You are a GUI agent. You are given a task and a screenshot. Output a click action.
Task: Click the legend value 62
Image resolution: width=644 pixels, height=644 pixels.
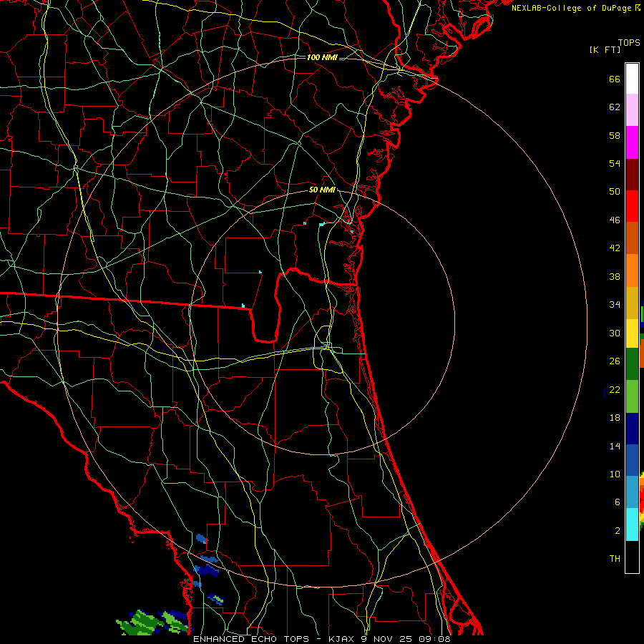tap(615, 107)
